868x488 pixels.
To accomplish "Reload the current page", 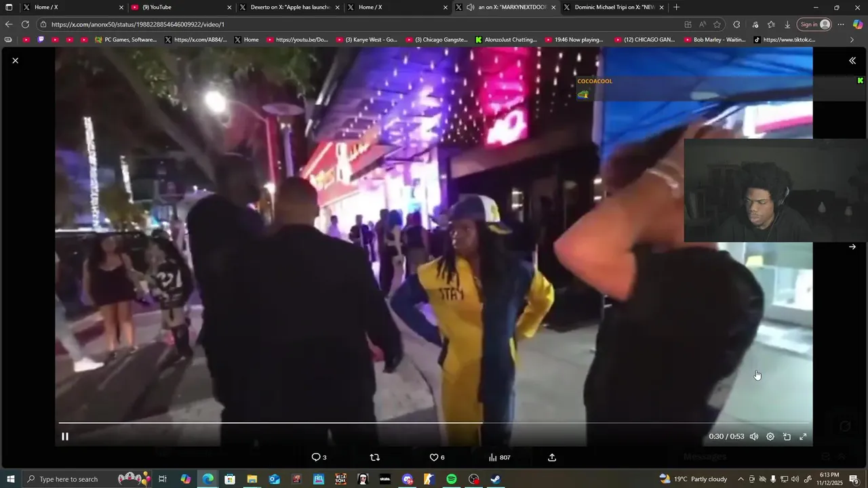I will coord(25,24).
